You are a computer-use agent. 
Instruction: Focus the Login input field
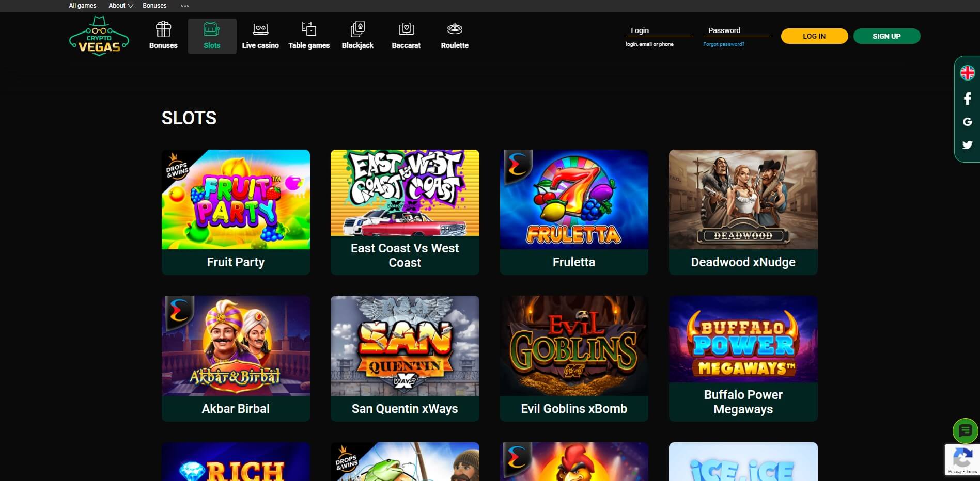659,31
